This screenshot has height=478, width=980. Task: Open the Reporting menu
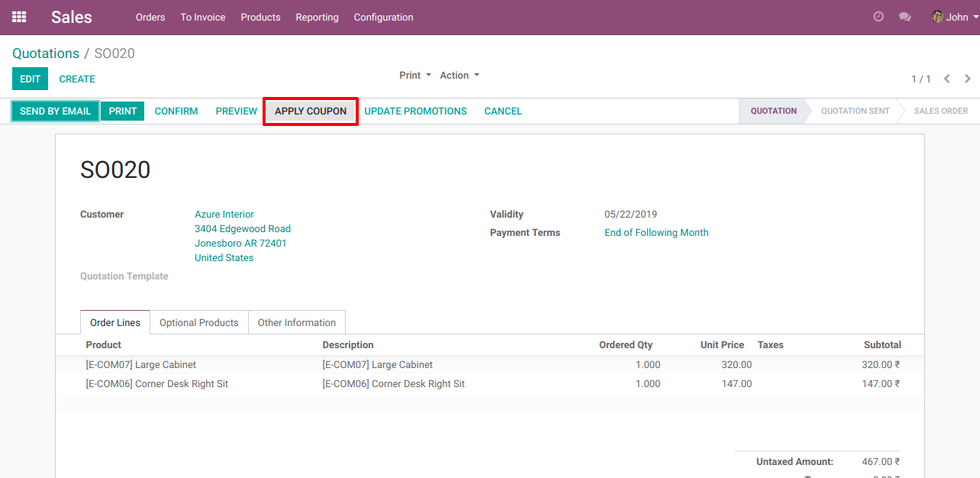(317, 17)
